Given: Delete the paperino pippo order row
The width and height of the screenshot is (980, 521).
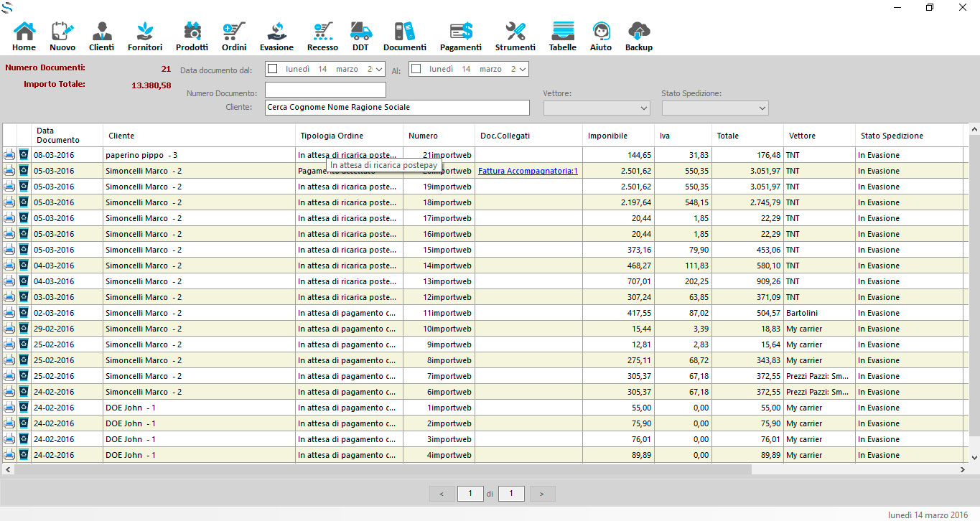Looking at the screenshot, I should pyautogui.click(x=24, y=154).
